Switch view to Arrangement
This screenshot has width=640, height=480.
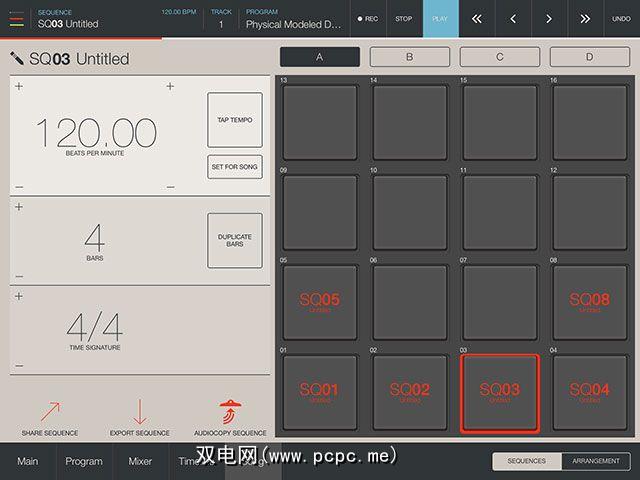point(596,461)
